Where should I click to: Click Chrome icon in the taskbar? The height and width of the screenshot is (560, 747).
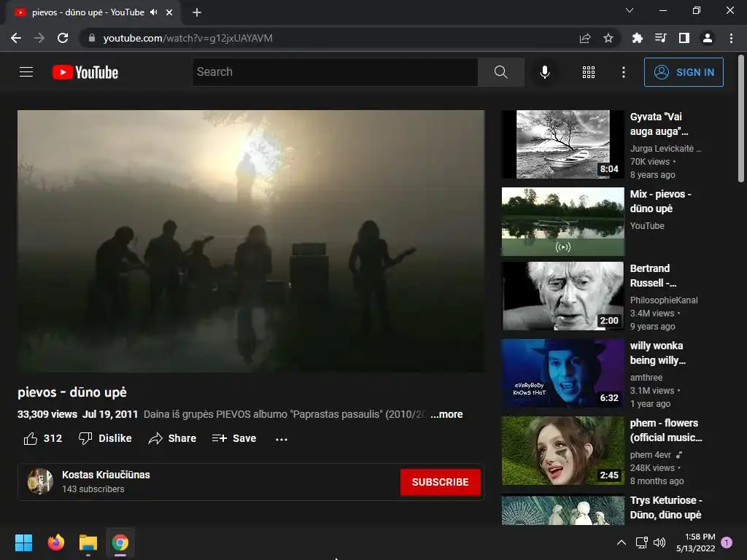click(120, 542)
